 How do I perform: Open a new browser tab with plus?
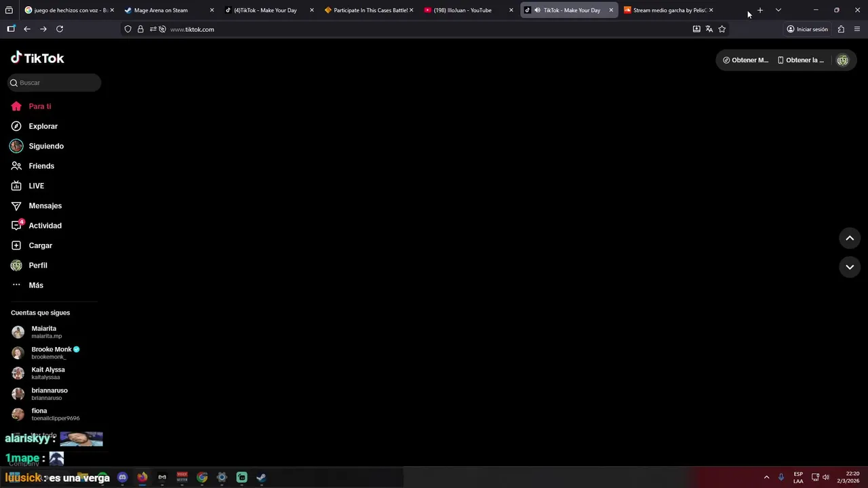[760, 10]
